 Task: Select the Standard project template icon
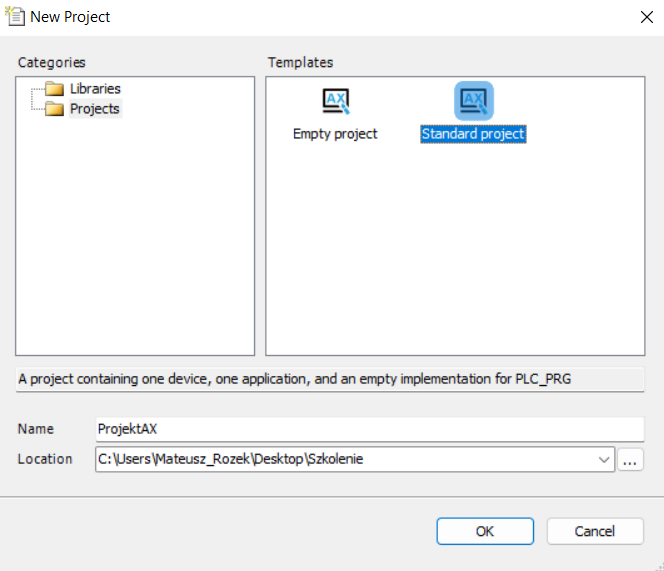[x=473, y=101]
